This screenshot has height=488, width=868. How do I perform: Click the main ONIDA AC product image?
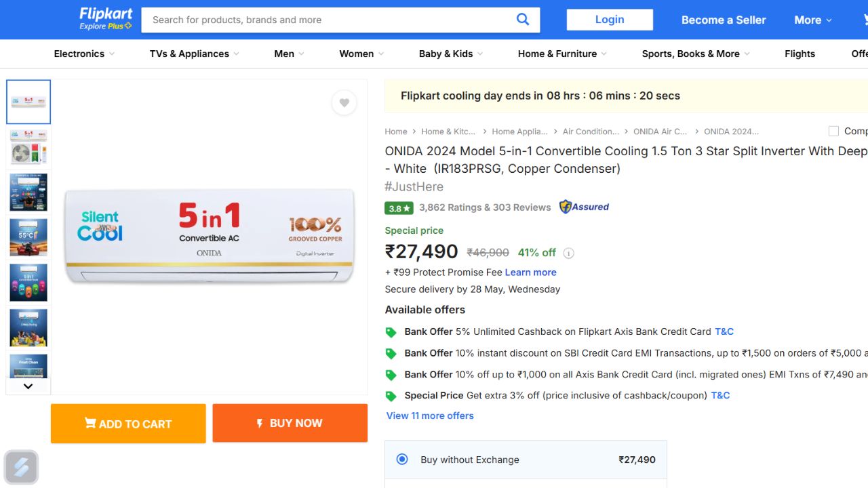tap(210, 235)
